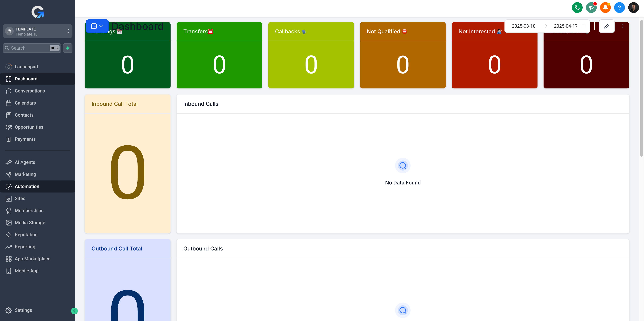Open Opportunities in the sidebar
This screenshot has height=321, width=644.
click(38, 127)
